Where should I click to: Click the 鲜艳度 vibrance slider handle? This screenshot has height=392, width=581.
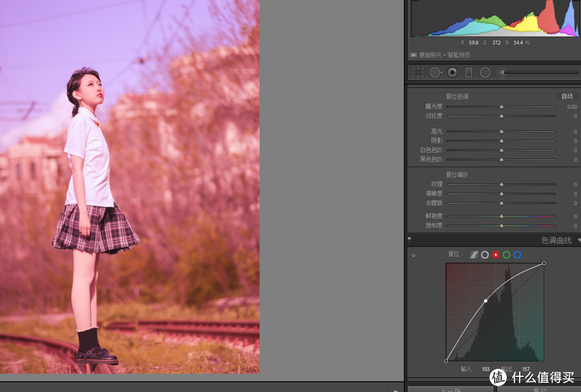click(x=501, y=216)
